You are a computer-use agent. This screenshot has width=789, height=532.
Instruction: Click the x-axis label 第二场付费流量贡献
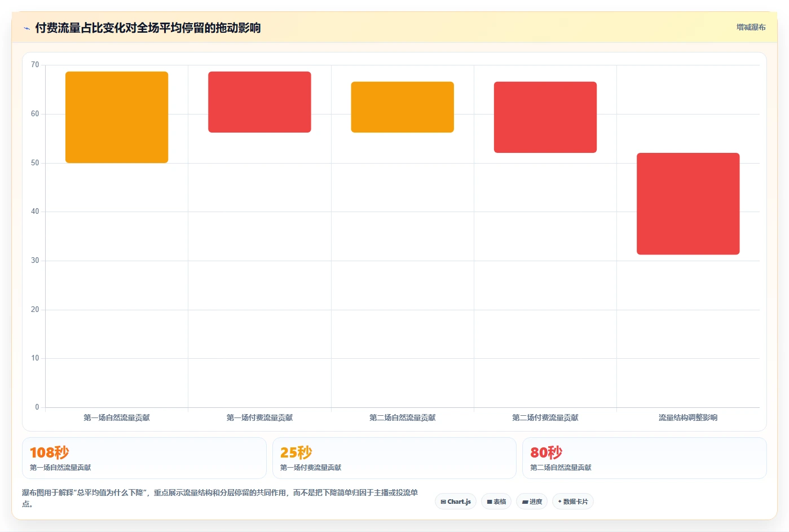click(x=545, y=418)
